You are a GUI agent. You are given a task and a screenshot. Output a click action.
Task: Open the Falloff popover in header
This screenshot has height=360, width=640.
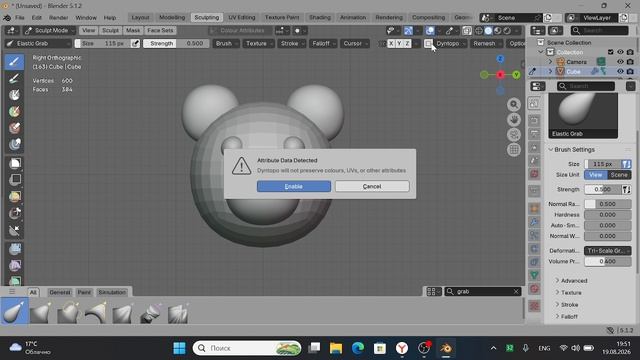pyautogui.click(x=323, y=43)
